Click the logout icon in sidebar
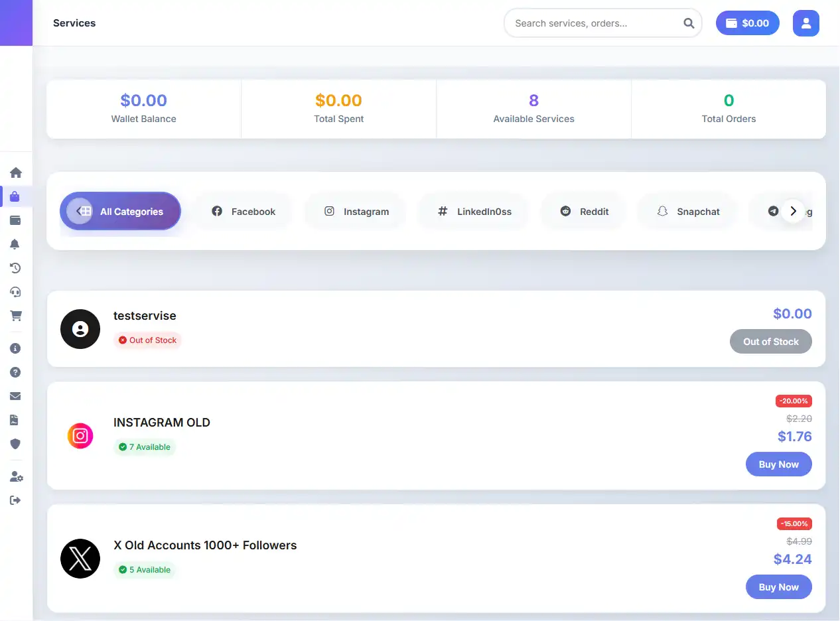Image resolution: width=840 pixels, height=621 pixels. coord(16,500)
